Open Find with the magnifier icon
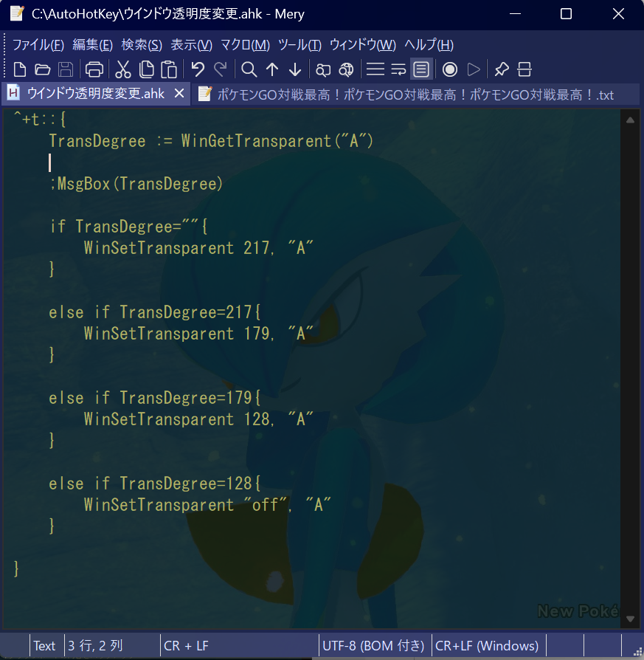 pos(249,69)
